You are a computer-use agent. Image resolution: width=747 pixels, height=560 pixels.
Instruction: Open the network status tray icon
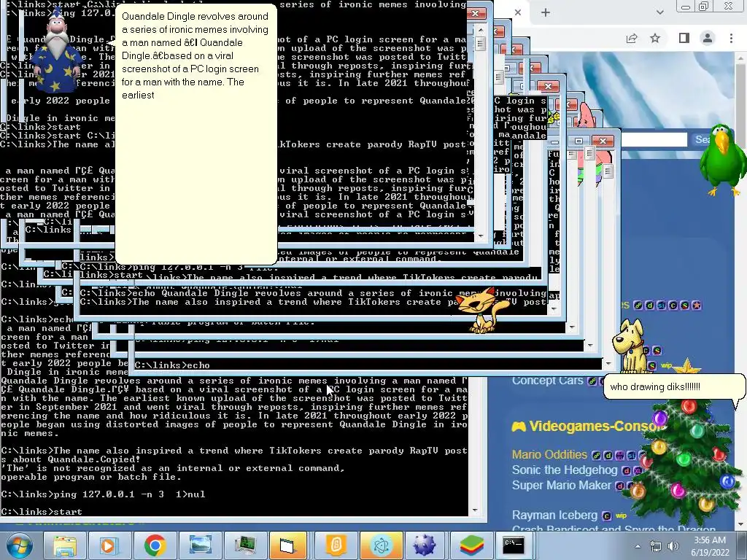click(656, 546)
